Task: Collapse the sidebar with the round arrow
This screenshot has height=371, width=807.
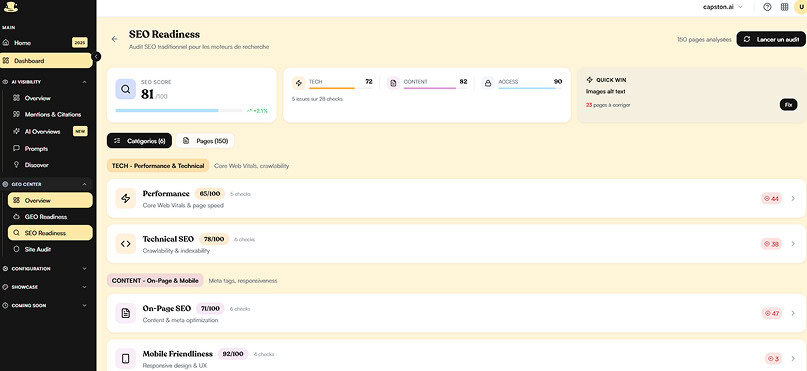Action: click(97, 56)
